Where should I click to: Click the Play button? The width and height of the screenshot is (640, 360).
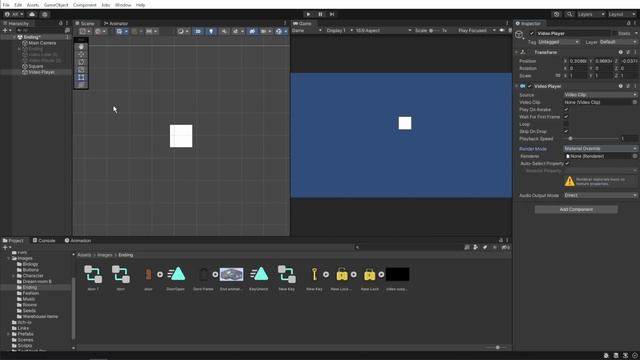(x=308, y=14)
